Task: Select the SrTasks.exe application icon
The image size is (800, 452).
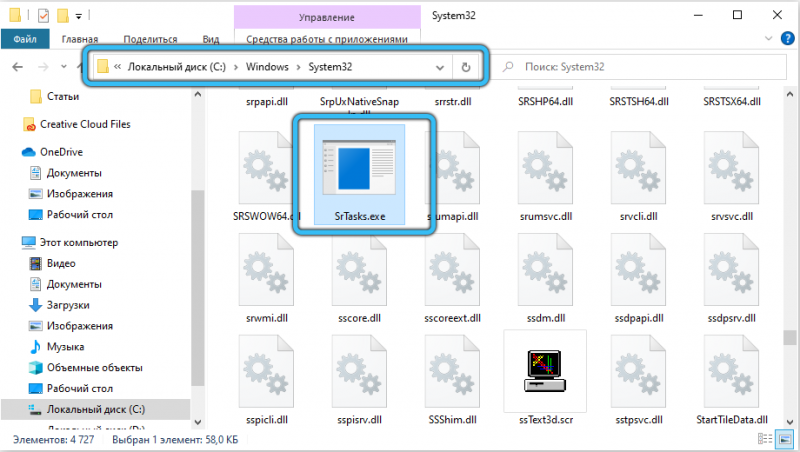Action: 359,169
